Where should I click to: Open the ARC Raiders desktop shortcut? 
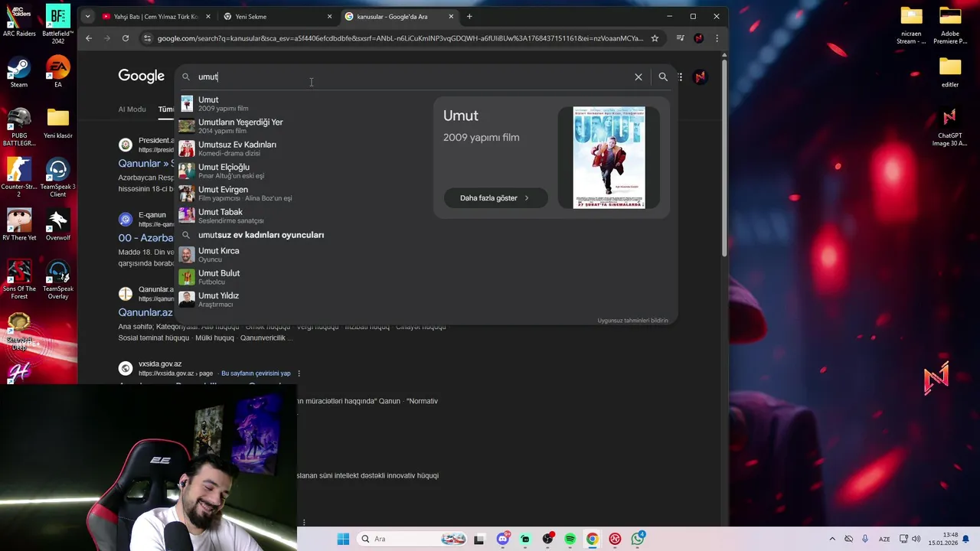click(x=19, y=21)
